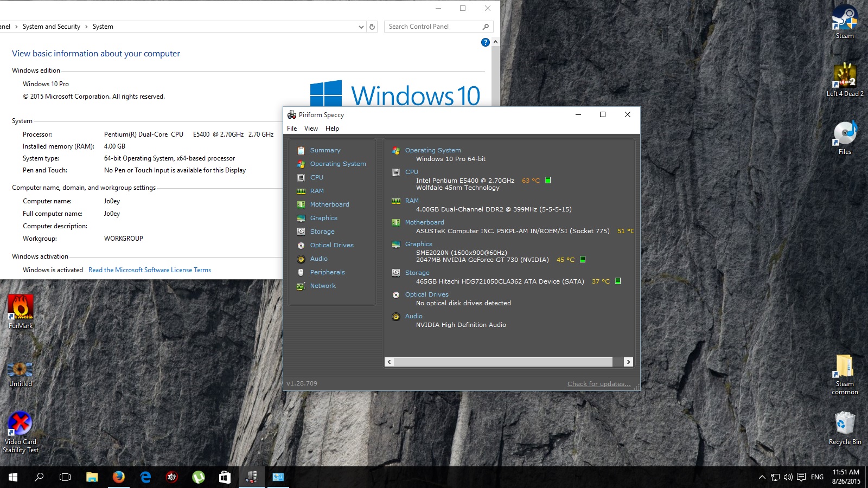Open Read the Microsoft Software License Terms

point(150,270)
